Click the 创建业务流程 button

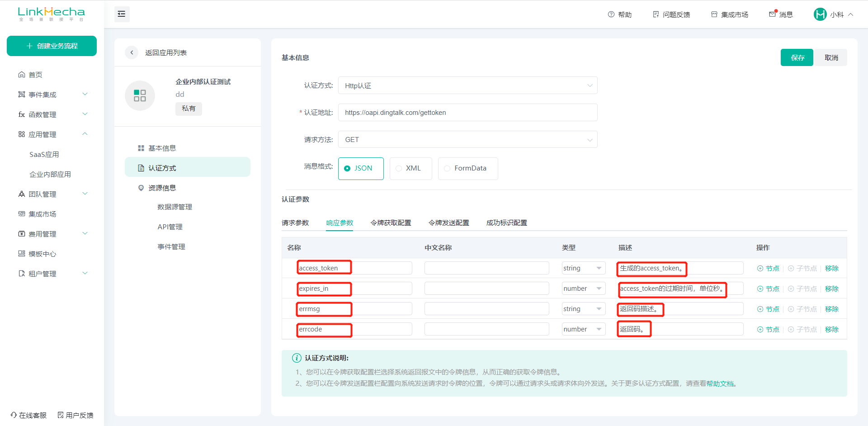[52, 46]
